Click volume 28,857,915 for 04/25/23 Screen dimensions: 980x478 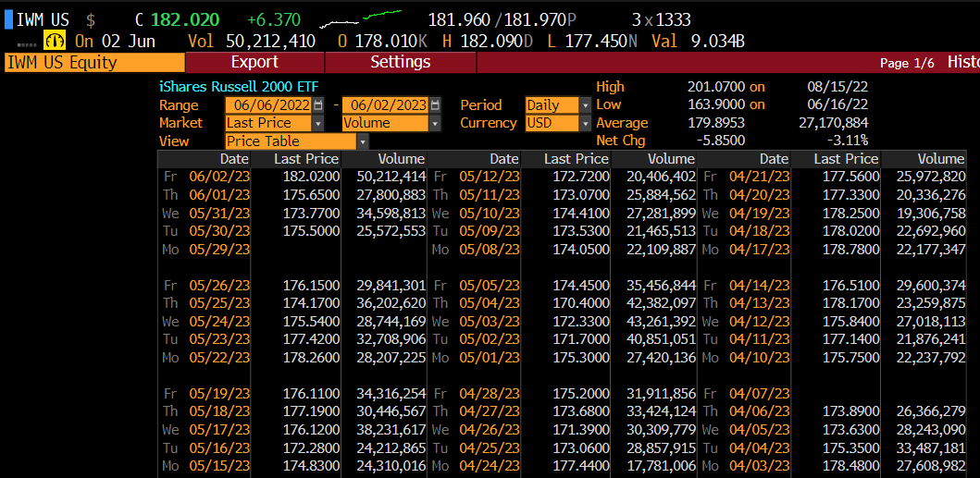[662, 448]
